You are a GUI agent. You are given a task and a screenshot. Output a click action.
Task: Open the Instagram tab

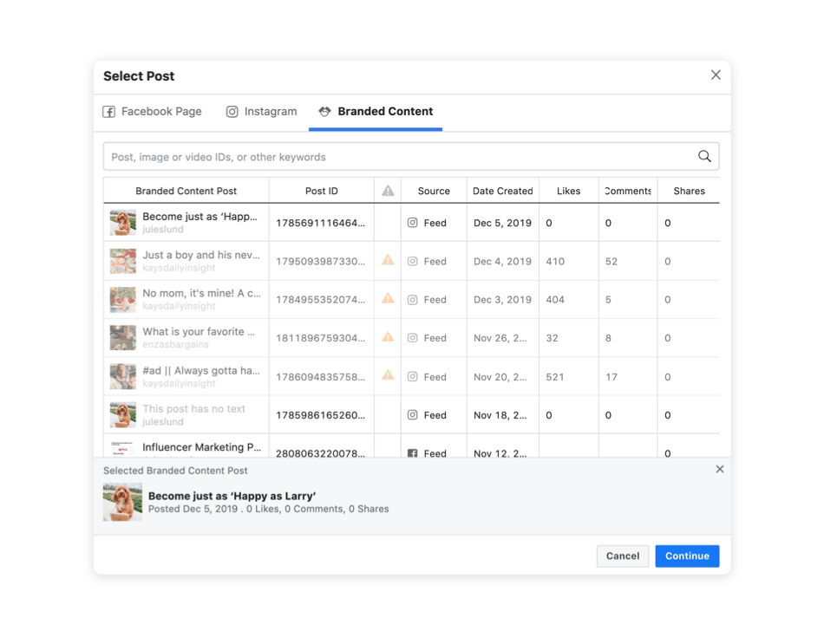261,112
